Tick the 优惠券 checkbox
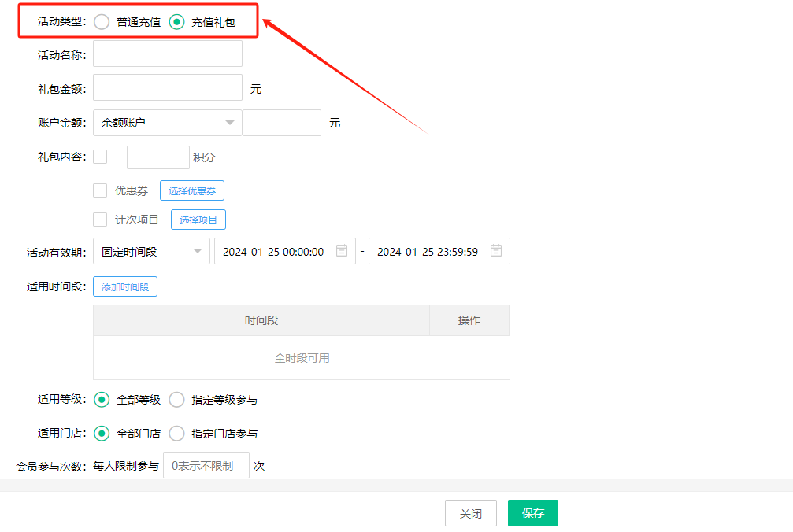 click(100, 190)
